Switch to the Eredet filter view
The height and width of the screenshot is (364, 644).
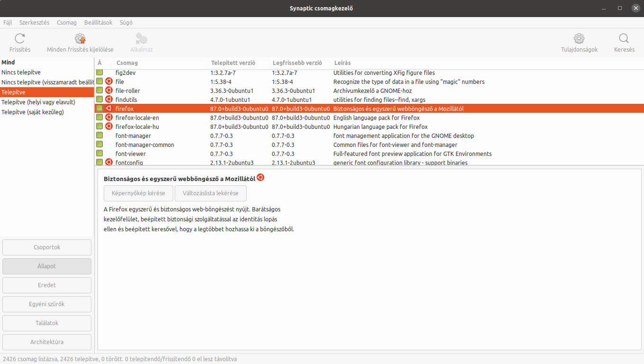click(x=47, y=285)
